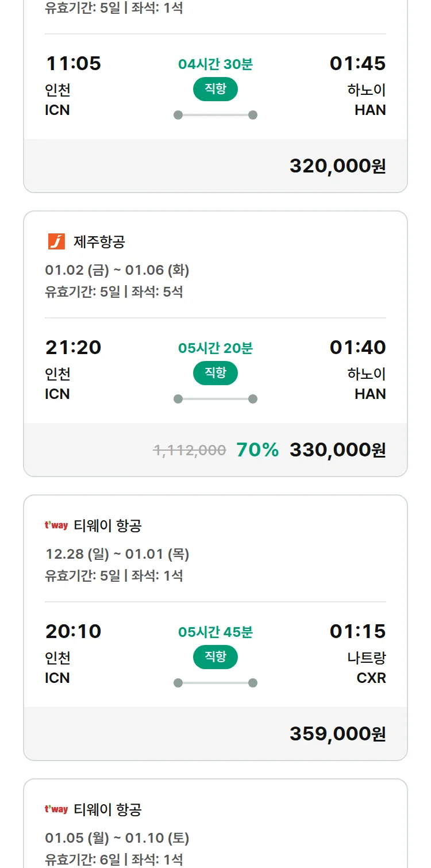The width and height of the screenshot is (431, 868).
Task: Select the 70% discount label
Action: 257,450
